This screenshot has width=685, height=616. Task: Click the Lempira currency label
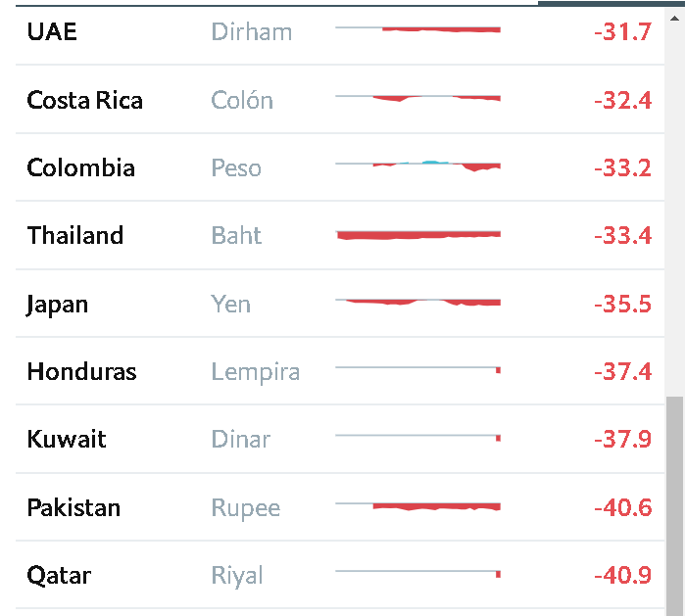255,372
